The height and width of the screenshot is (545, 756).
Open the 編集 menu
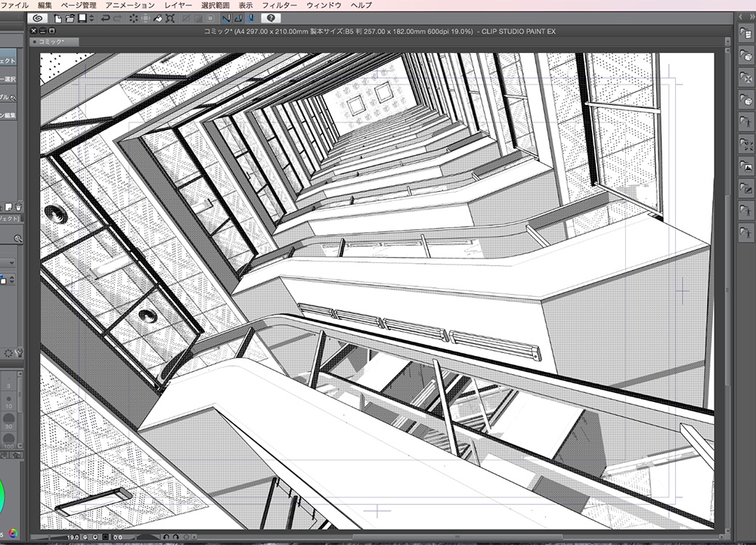coord(45,5)
